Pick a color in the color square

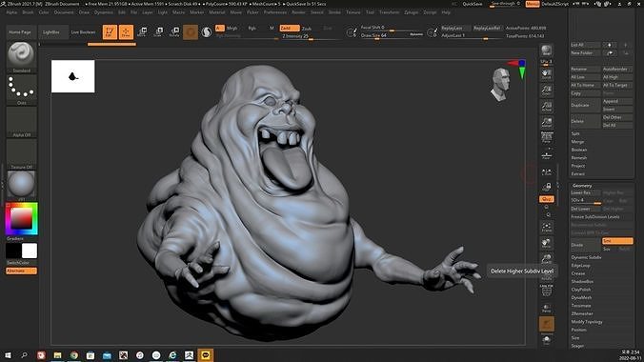(x=21, y=218)
